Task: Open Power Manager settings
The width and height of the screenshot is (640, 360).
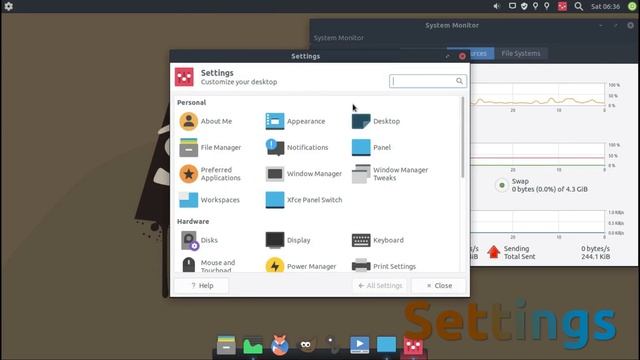Action: 300,266
